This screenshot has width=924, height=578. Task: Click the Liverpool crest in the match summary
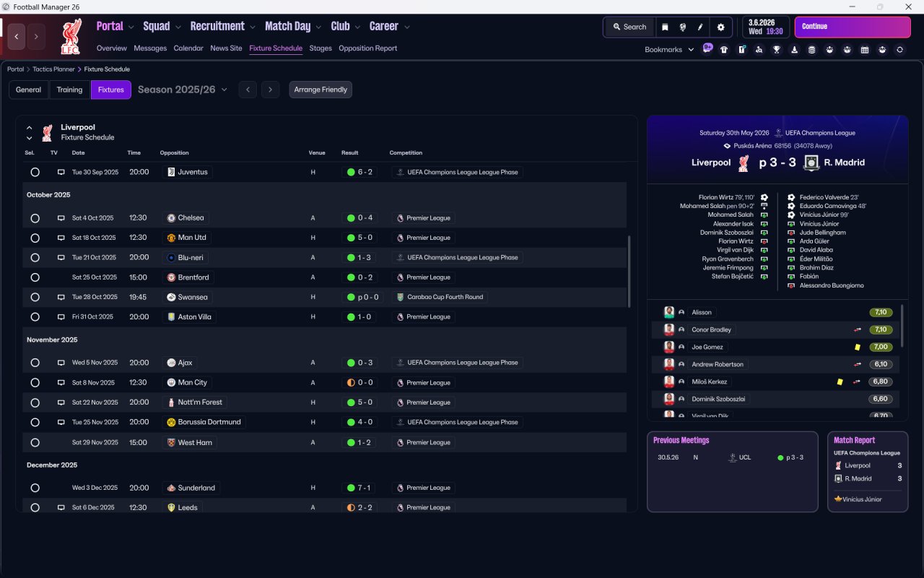tap(744, 163)
